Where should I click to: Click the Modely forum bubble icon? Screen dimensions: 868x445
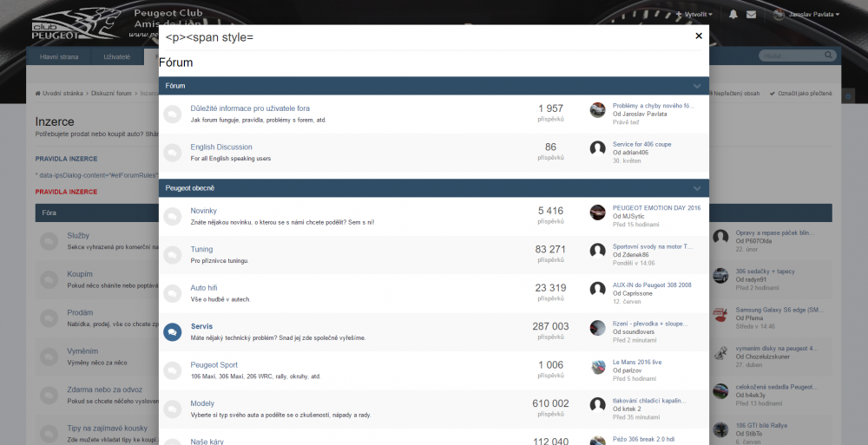coord(172,409)
